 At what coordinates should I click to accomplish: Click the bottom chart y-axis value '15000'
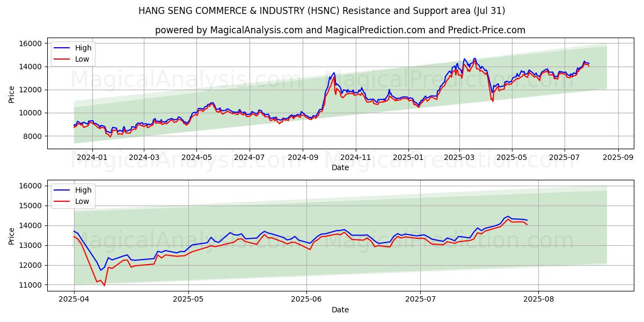pos(32,206)
